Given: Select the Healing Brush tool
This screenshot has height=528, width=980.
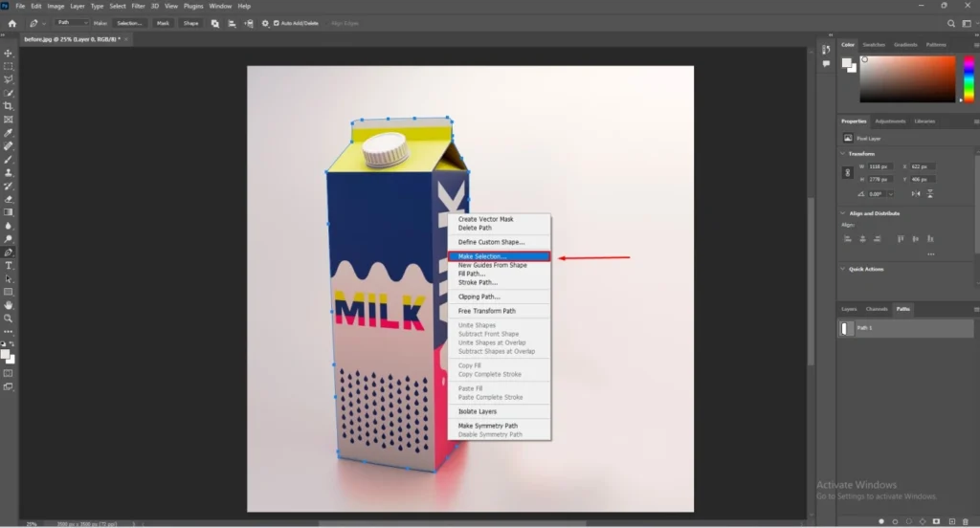Looking at the screenshot, I should tap(8, 146).
